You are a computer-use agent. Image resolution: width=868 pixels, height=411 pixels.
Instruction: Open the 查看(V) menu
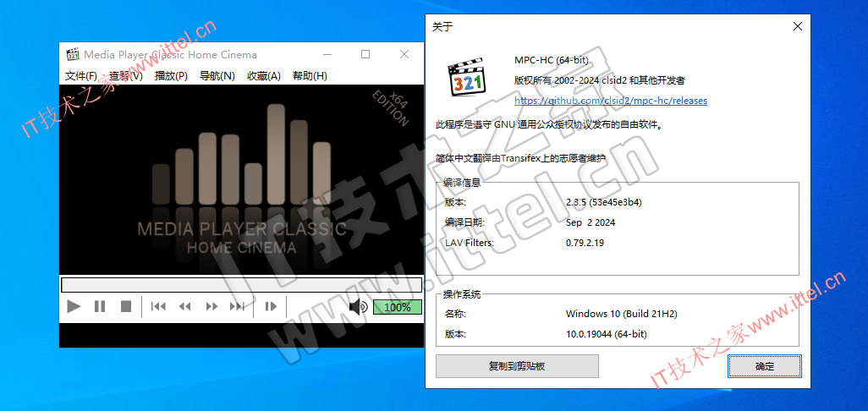(126, 76)
